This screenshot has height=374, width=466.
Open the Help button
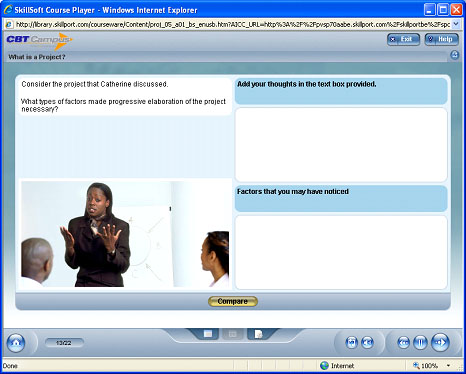click(x=441, y=40)
